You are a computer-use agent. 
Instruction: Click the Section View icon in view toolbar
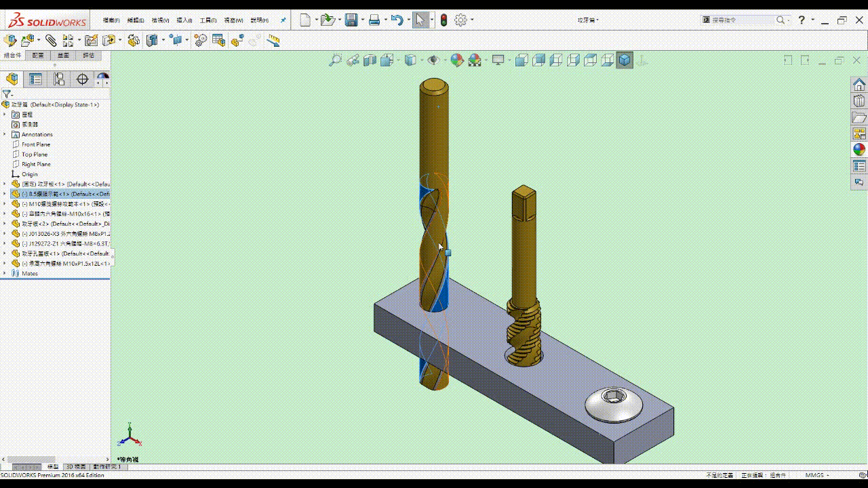(x=370, y=60)
